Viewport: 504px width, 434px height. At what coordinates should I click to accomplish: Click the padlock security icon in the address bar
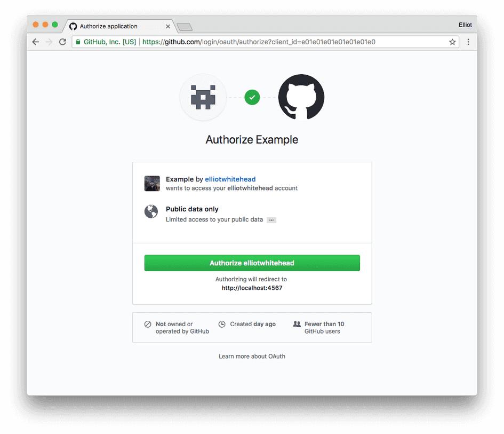tap(78, 42)
